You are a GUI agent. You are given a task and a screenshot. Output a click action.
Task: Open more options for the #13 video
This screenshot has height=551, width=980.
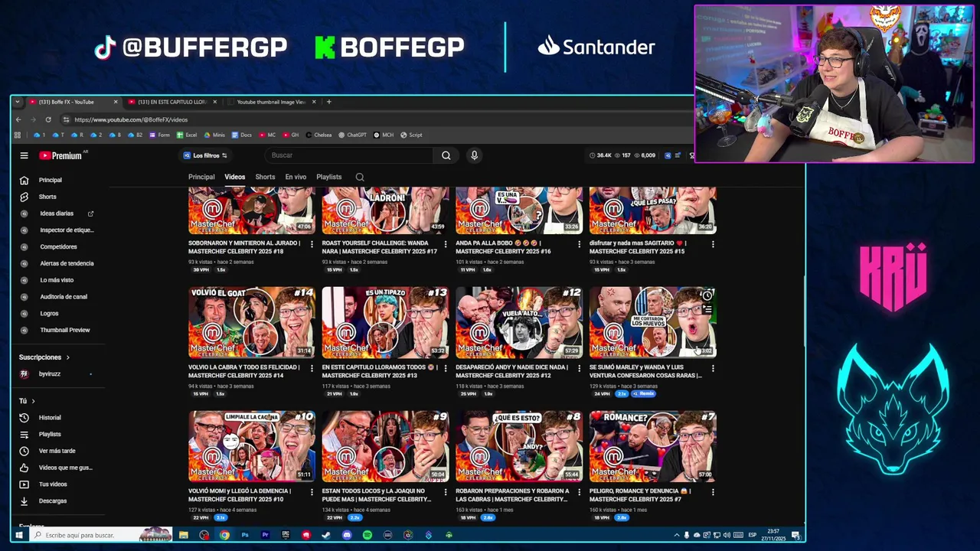[445, 368]
